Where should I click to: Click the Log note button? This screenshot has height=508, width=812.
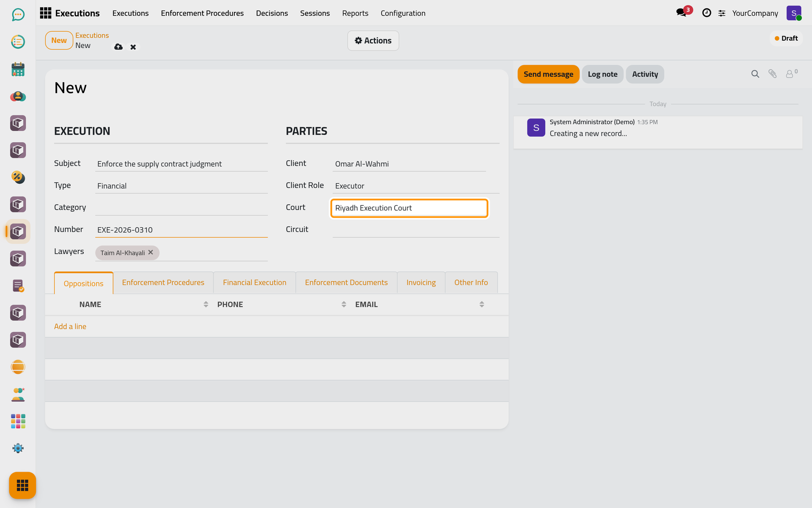(603, 74)
